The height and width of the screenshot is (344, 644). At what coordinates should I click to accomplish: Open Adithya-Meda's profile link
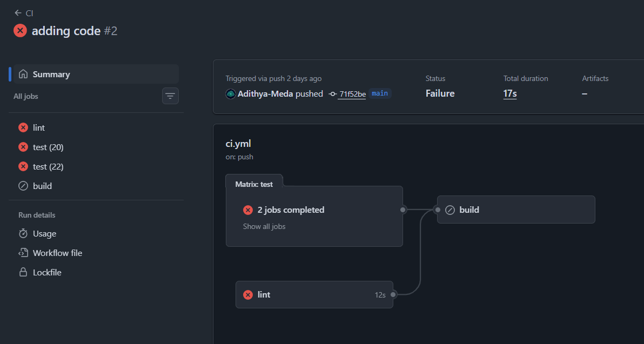(265, 93)
